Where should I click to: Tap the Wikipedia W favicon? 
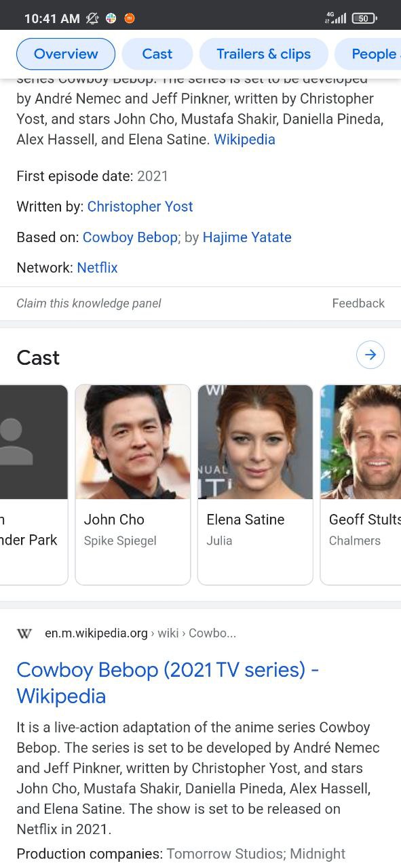coord(24,633)
